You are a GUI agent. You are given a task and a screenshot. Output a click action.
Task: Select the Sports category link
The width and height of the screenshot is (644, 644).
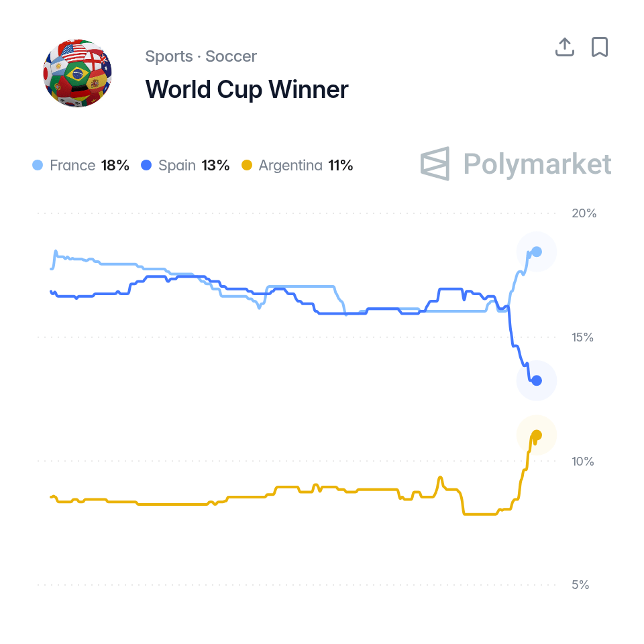(169, 56)
